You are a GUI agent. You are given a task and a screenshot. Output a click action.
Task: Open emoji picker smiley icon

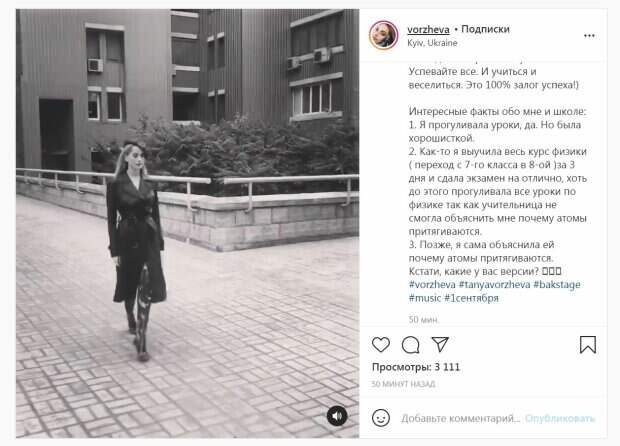click(381, 418)
